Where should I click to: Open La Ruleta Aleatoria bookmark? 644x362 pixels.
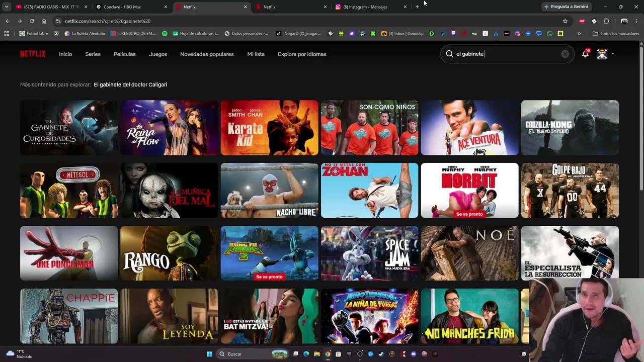[85, 34]
